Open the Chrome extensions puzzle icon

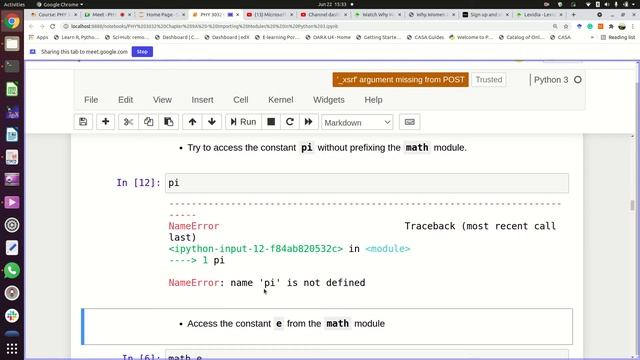tap(611, 26)
